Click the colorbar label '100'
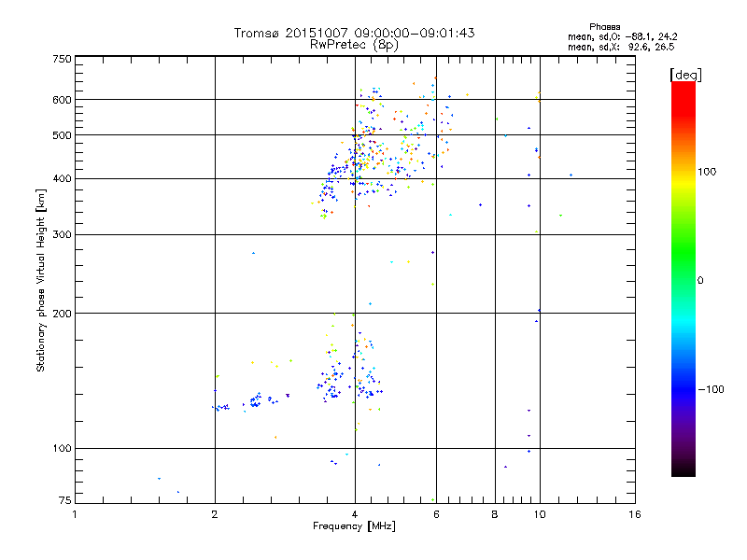 707,172
